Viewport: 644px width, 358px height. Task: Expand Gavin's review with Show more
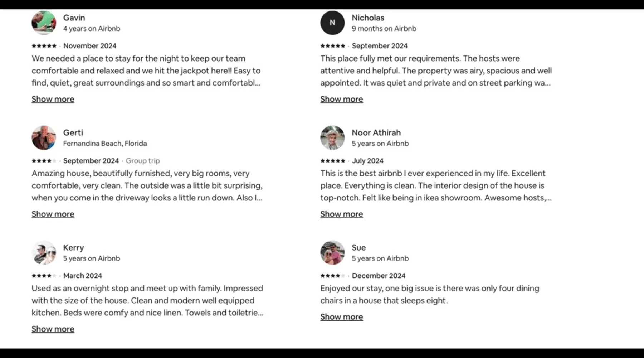[x=53, y=99]
